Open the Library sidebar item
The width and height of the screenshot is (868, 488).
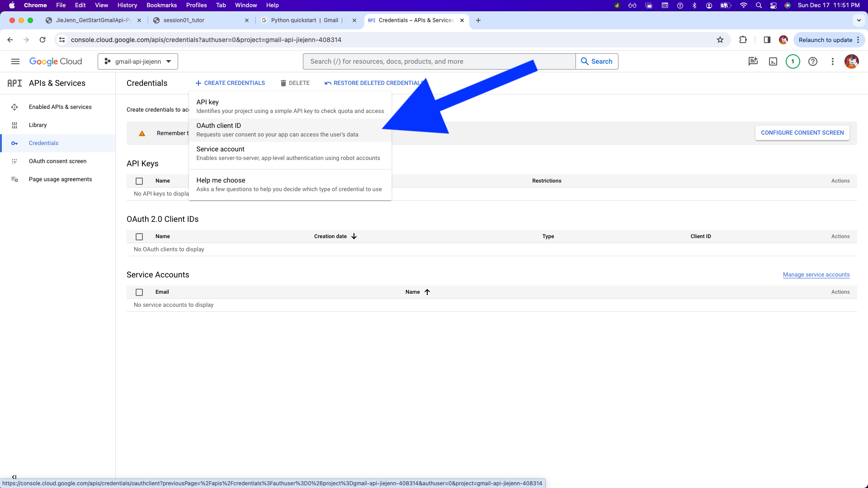pyautogui.click(x=57, y=125)
